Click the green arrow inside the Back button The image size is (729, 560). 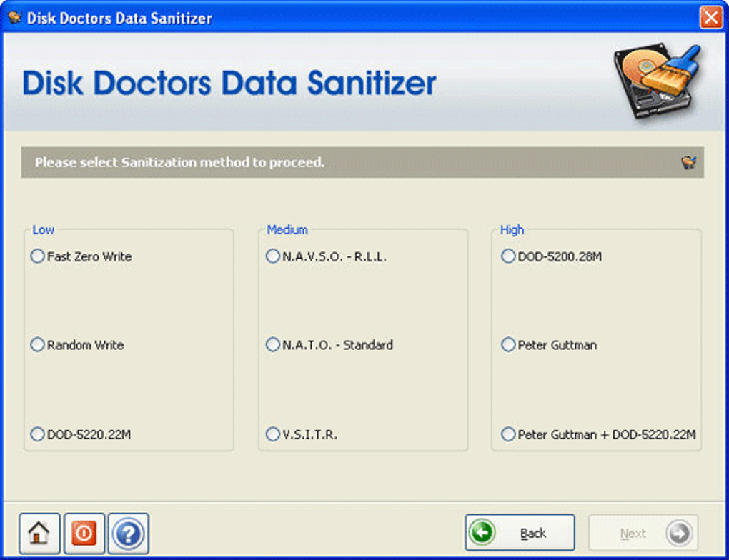[x=482, y=531]
